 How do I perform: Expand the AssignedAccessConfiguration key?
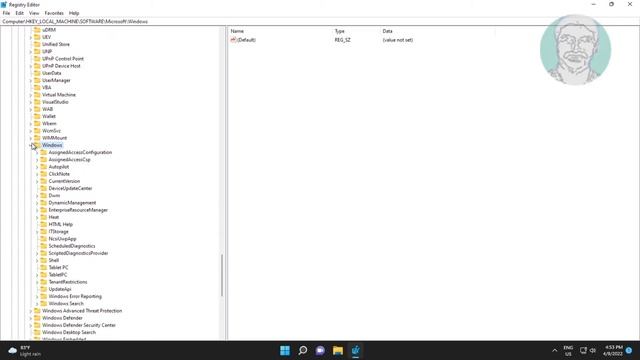[37, 153]
